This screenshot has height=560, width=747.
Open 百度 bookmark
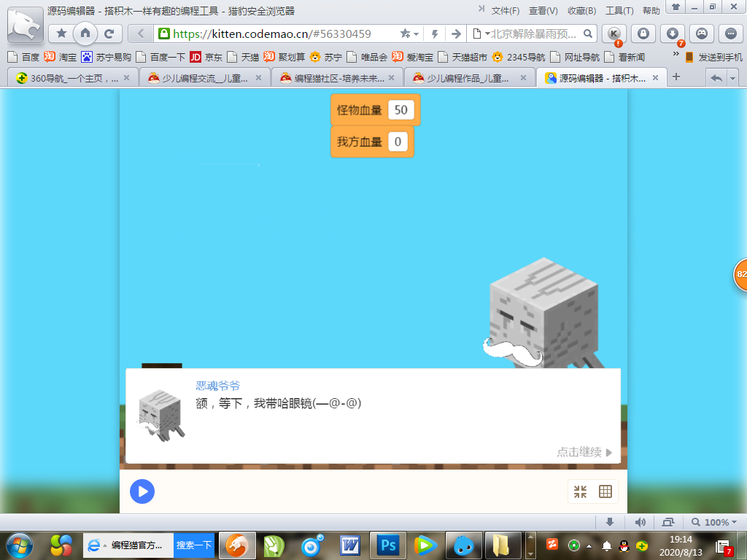coord(24,57)
